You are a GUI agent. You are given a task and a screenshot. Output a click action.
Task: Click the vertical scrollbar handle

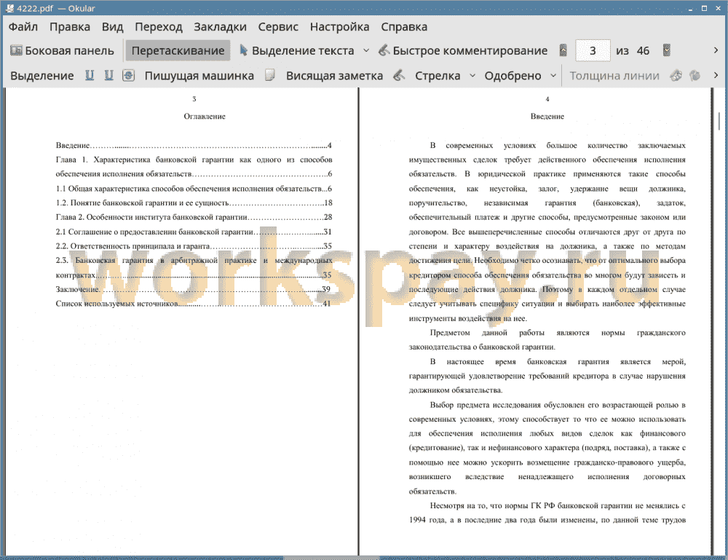pyautogui.click(x=719, y=121)
